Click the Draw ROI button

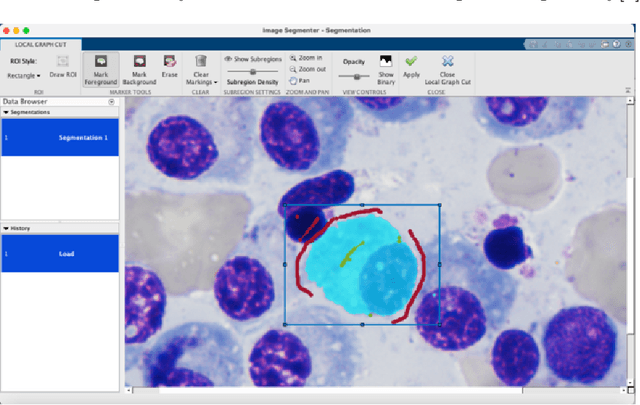click(63, 67)
